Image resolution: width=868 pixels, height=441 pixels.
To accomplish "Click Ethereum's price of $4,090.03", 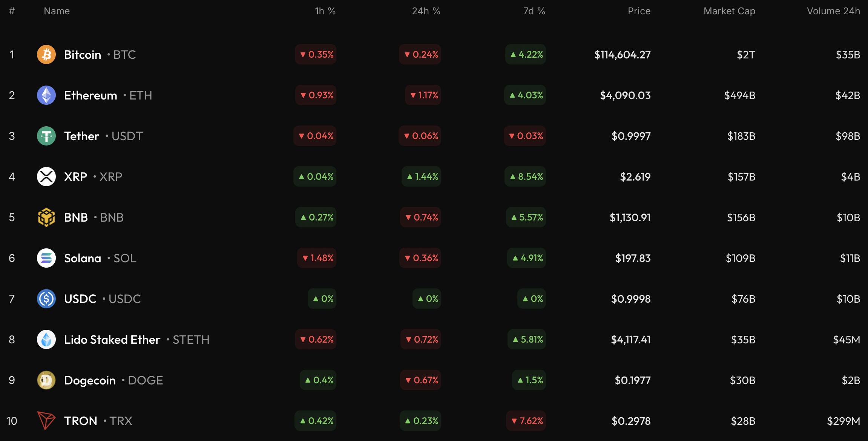I will pos(625,96).
